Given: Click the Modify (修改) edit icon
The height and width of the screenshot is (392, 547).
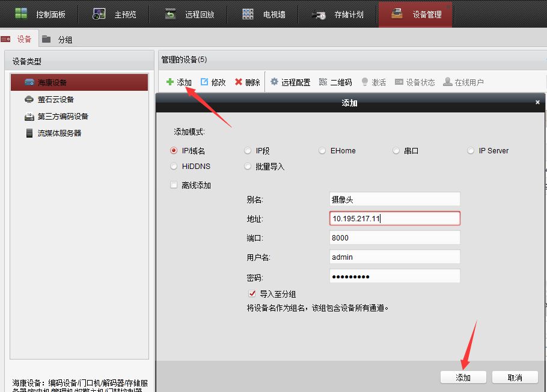Looking at the screenshot, I should [204, 82].
